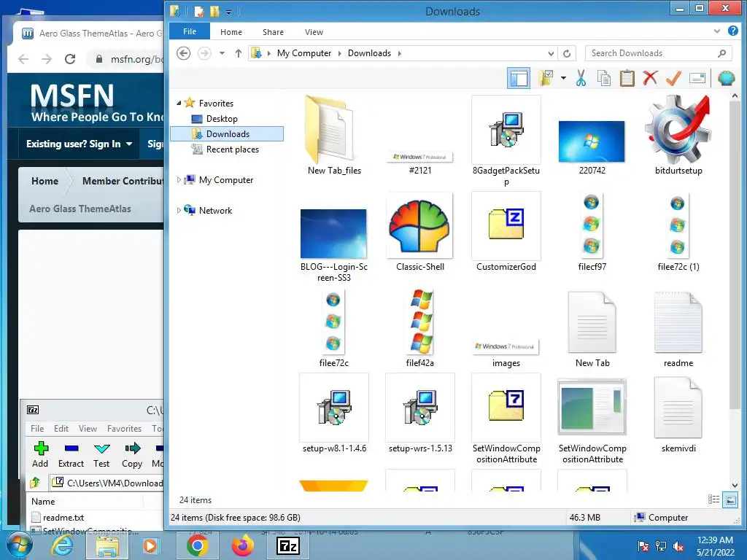Click the New Folder icon in title bar
This screenshot has width=747, height=560.
(214, 10)
